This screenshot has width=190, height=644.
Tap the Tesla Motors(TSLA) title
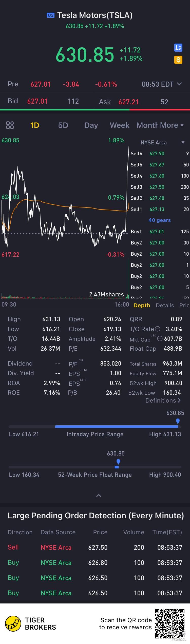point(95,15)
